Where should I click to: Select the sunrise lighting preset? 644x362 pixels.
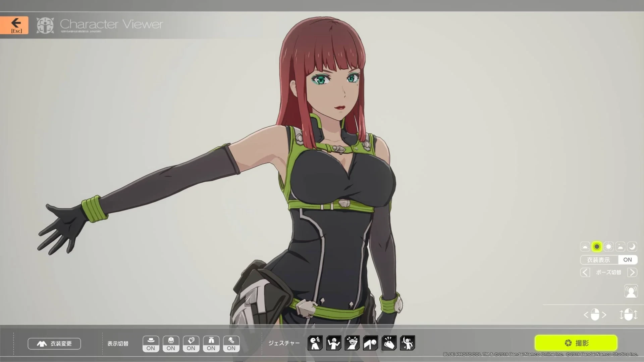585,247
